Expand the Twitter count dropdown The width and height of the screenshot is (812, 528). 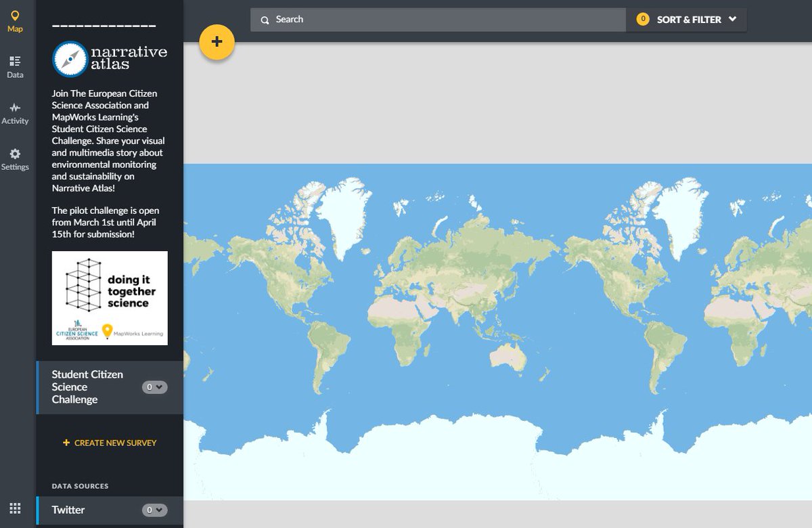pos(154,510)
